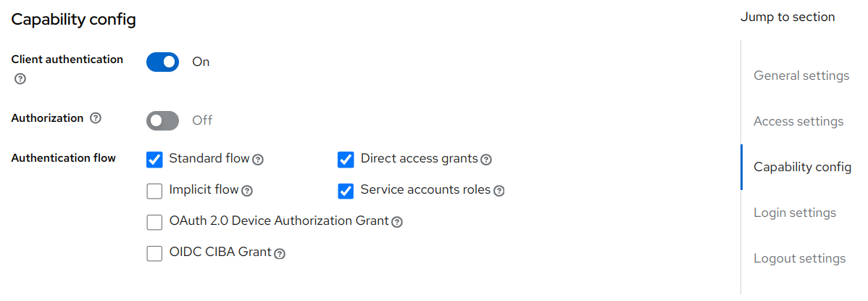
Task: Uncheck the Standard flow checkbox
Action: click(x=154, y=160)
